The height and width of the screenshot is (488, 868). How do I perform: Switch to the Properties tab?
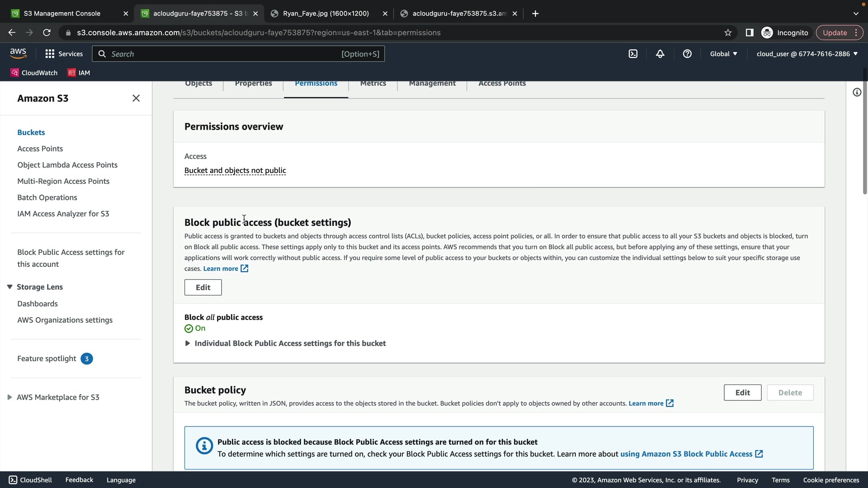pos(253,84)
